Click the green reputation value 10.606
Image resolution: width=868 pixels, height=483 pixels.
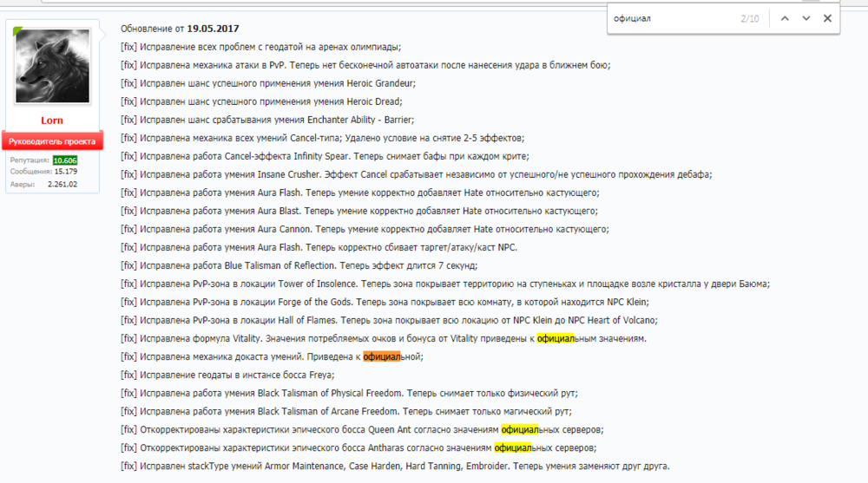point(65,160)
